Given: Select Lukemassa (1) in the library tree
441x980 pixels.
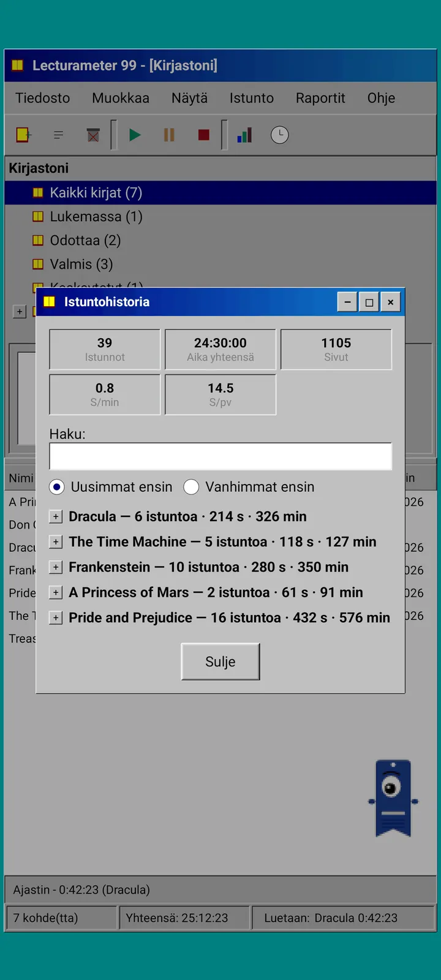Looking at the screenshot, I should 96,216.
